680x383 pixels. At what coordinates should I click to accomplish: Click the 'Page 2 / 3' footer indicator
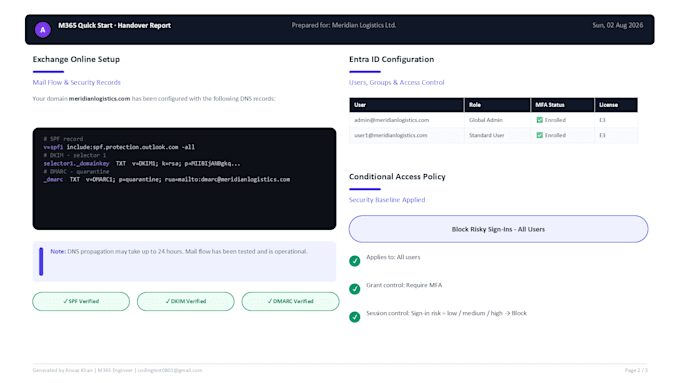pos(636,370)
